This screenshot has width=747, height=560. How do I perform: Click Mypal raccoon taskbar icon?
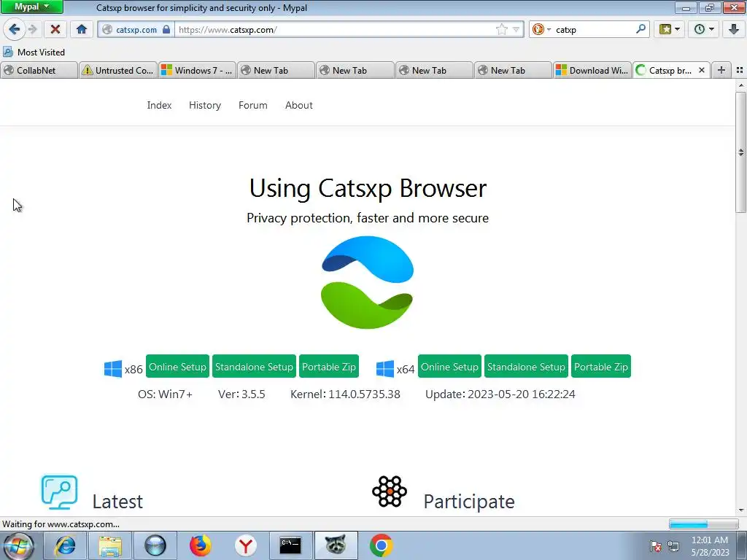[336, 545]
